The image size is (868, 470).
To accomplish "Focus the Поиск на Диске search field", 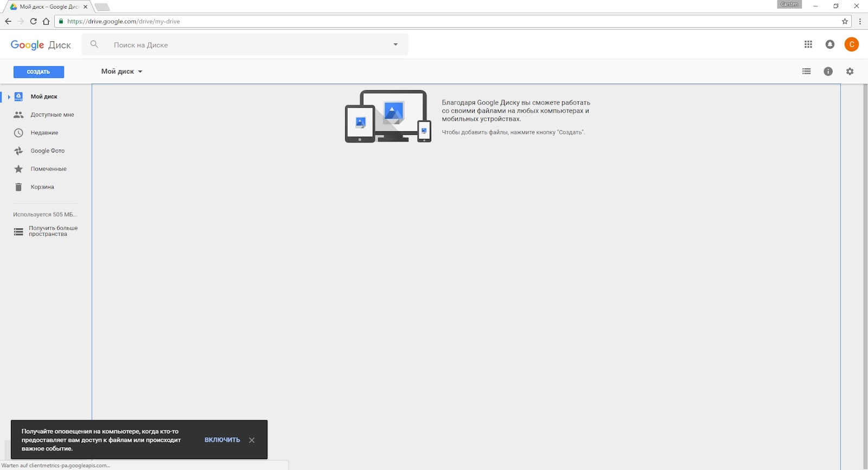I will 245,44.
